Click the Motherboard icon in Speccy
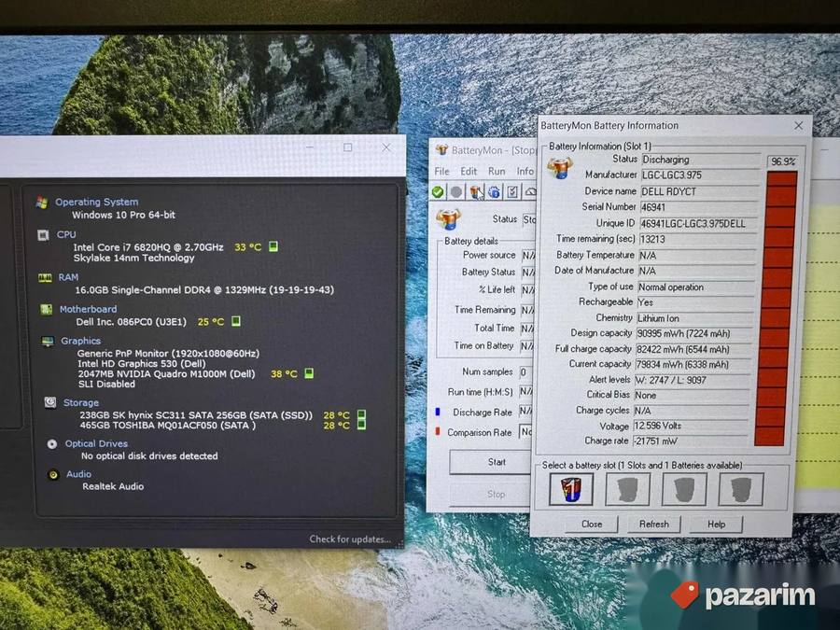Screen dimensions: 840x630 point(47,309)
